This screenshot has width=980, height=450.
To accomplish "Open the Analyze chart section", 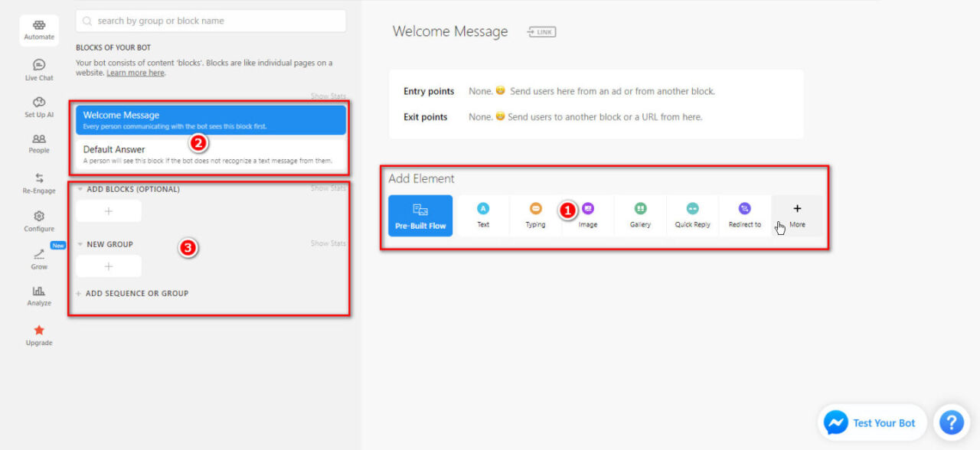I will pyautogui.click(x=39, y=296).
